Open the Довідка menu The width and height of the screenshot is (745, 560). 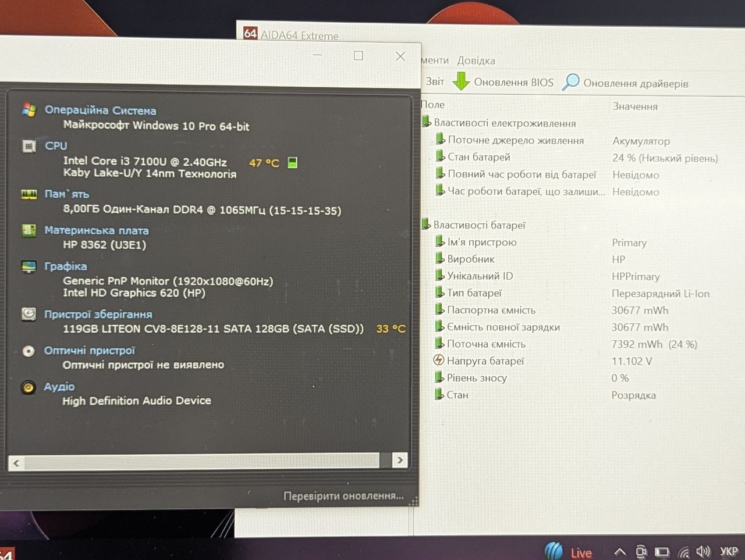tap(476, 60)
